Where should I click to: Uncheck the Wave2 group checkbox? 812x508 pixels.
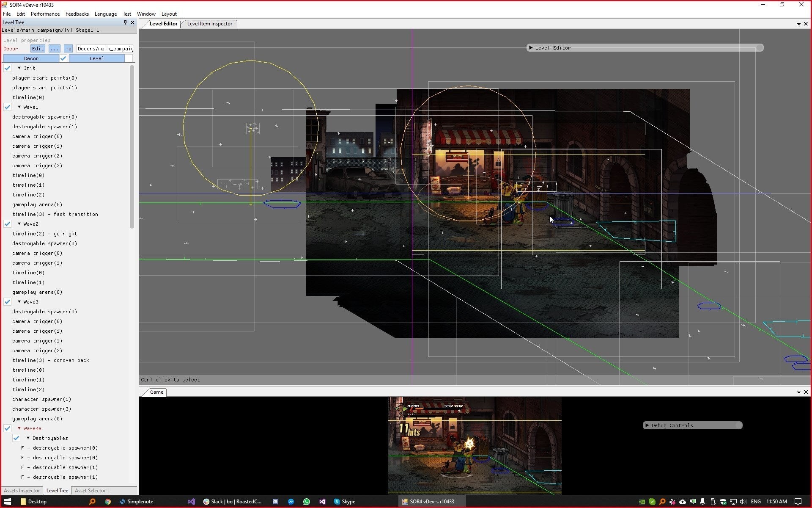(x=7, y=224)
